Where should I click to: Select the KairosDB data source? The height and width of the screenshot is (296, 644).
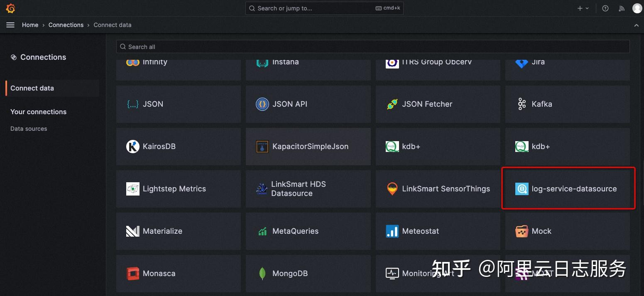159,146
